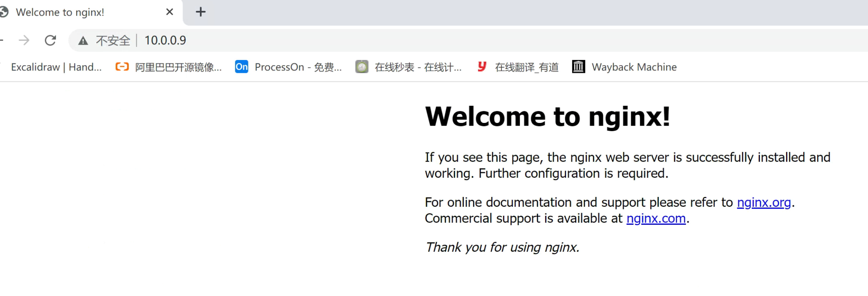Open the Wayback Machine bookmark label
Viewport: 868px width, 296px height.
634,67
